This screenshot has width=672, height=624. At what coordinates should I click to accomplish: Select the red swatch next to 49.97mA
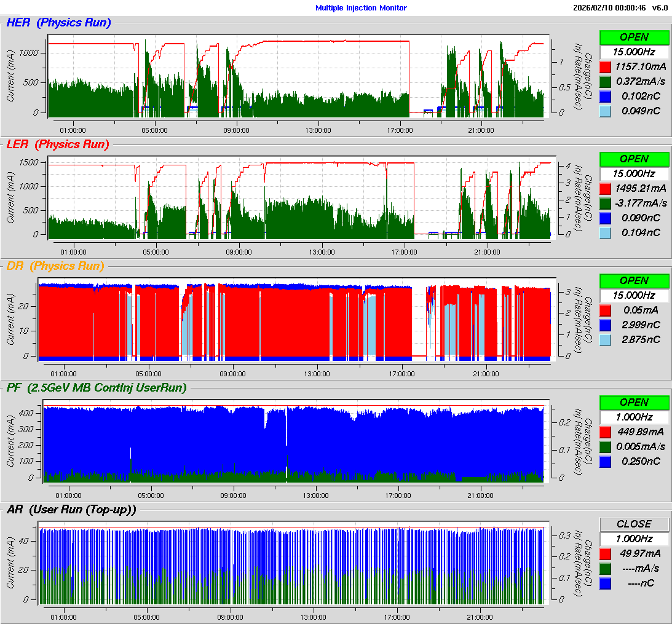coord(605,553)
